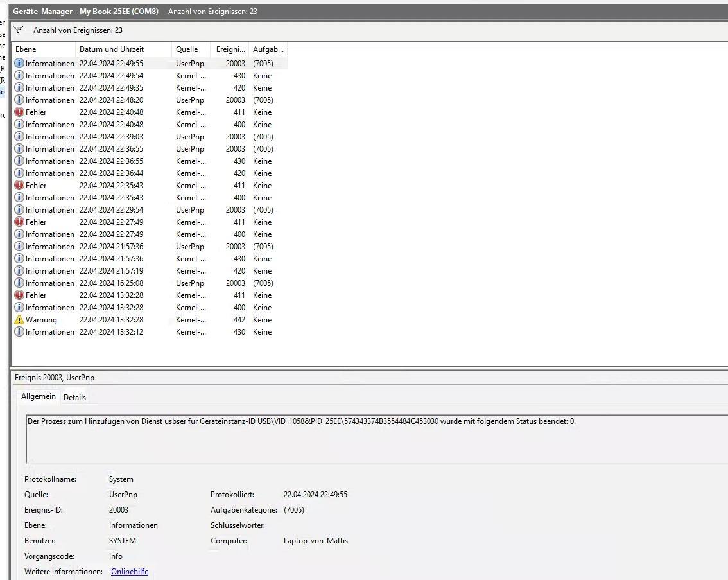Click info icon of 13:32:12 event 430

point(19,332)
